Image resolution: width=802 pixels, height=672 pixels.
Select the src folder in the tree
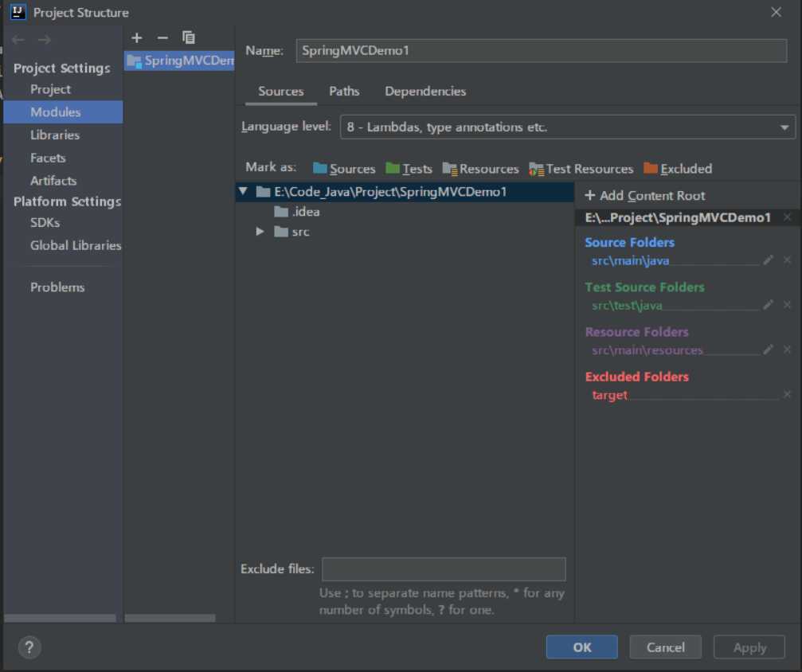(291, 232)
